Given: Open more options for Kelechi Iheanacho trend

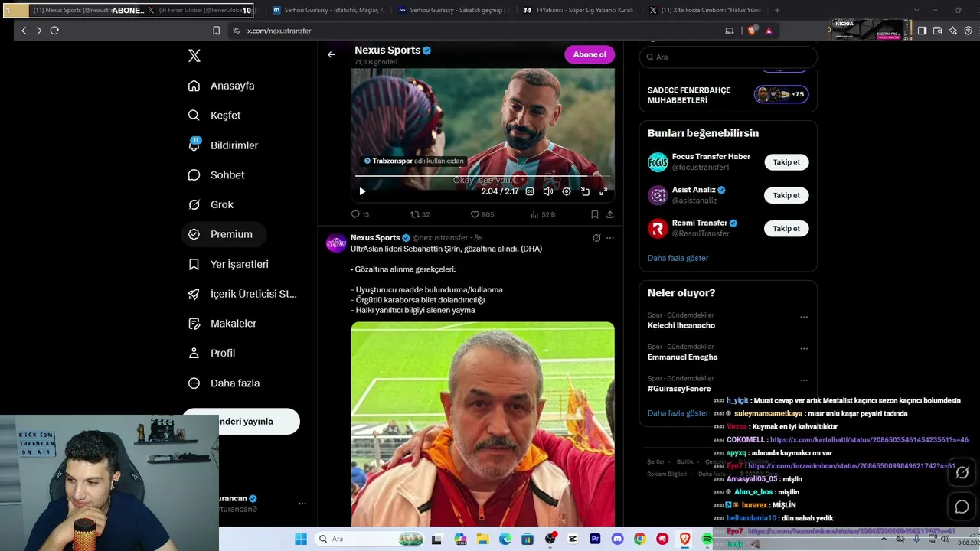Looking at the screenshot, I should [x=804, y=317].
